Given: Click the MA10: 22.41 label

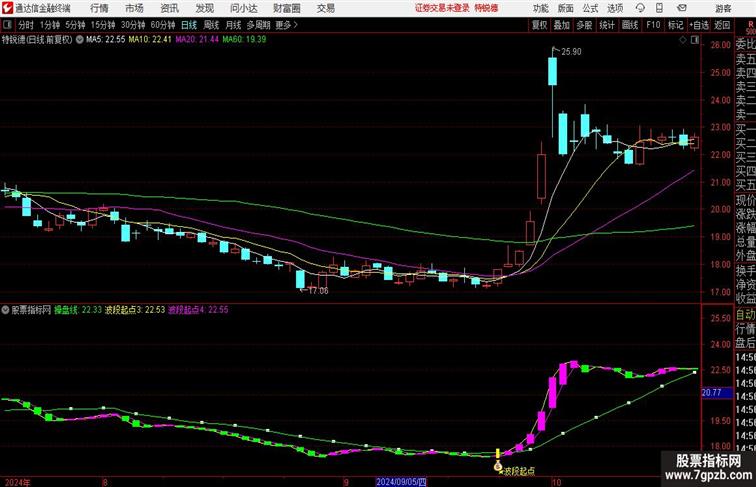Looking at the screenshot, I should point(150,40).
